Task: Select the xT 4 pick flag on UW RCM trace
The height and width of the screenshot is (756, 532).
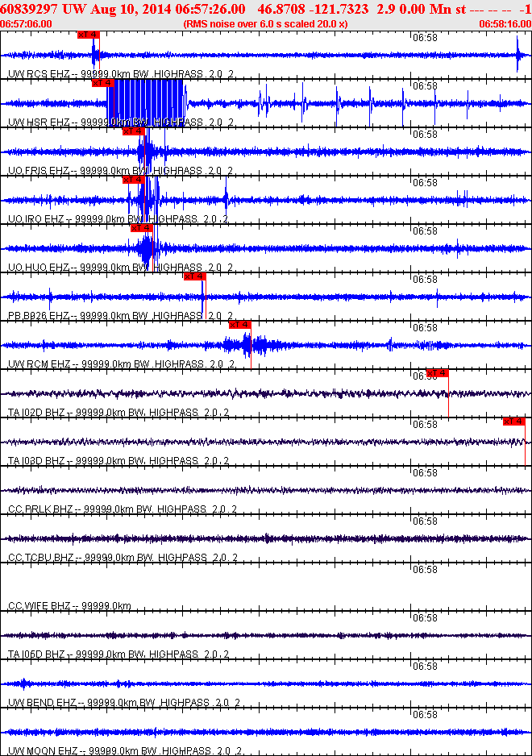Action: 240,325
